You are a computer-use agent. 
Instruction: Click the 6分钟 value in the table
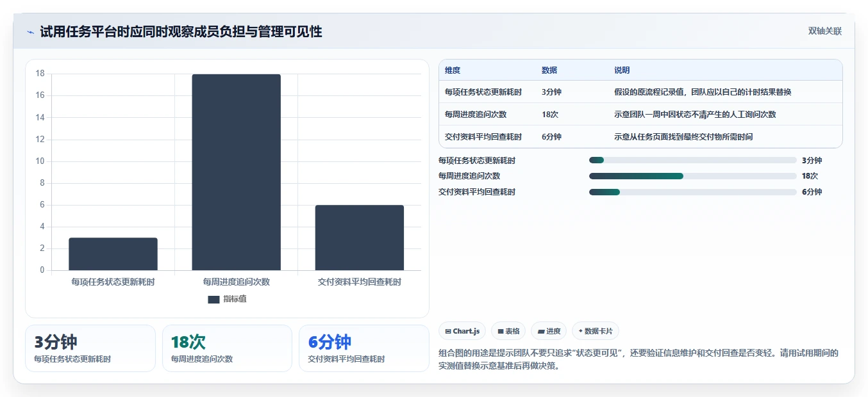(x=551, y=137)
